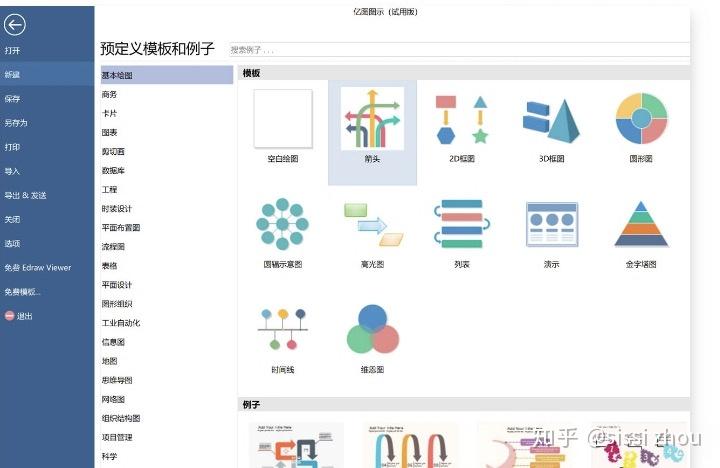This screenshot has width=720, height=468.
Task: Select 卡片 category
Action: click(109, 113)
